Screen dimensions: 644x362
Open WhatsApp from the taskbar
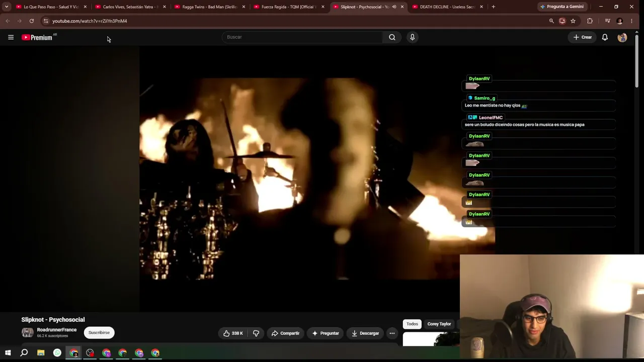(57, 353)
